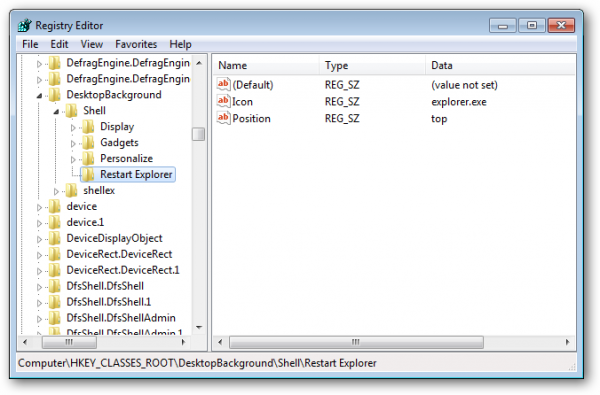The image size is (600, 395).
Task: Open the File menu
Action: pos(30,44)
